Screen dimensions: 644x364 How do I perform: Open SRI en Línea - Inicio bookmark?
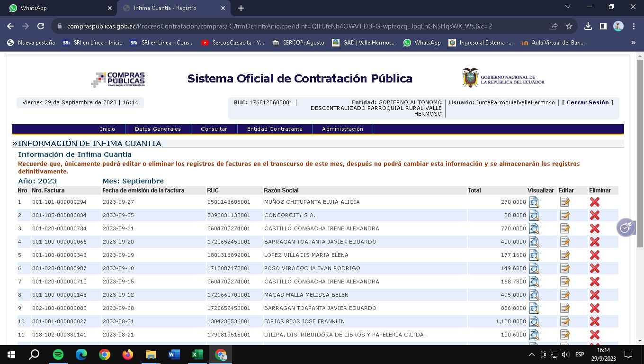point(93,43)
